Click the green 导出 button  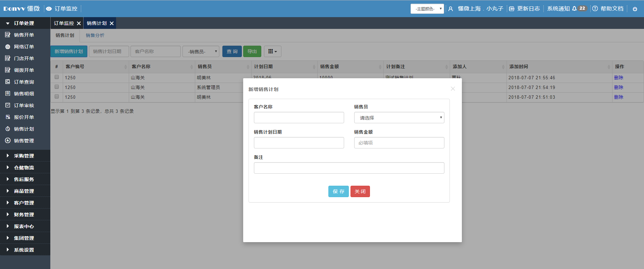pyautogui.click(x=252, y=51)
